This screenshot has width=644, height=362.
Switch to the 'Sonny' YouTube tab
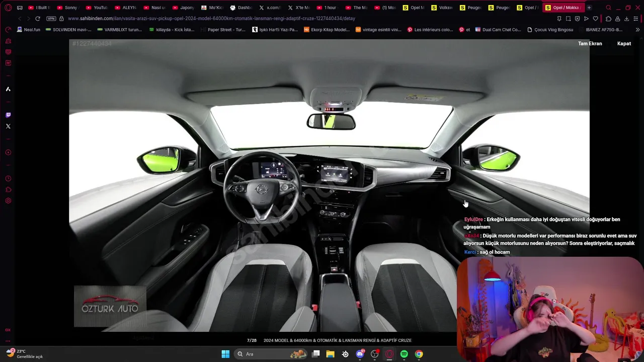click(68, 8)
